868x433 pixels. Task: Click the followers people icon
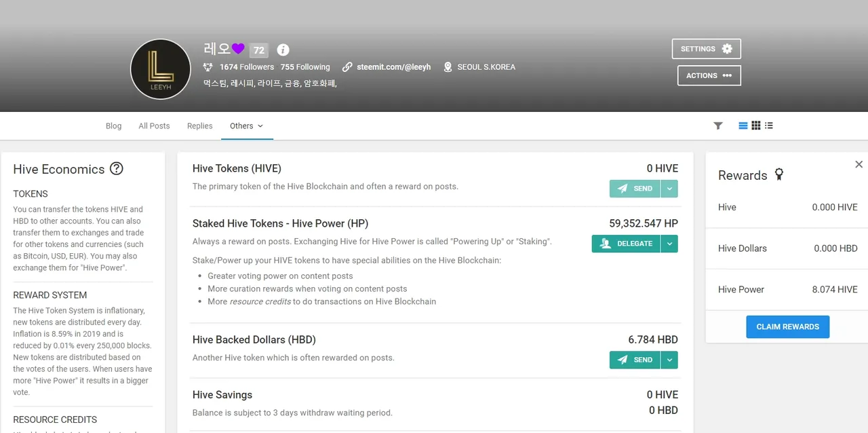(x=208, y=67)
